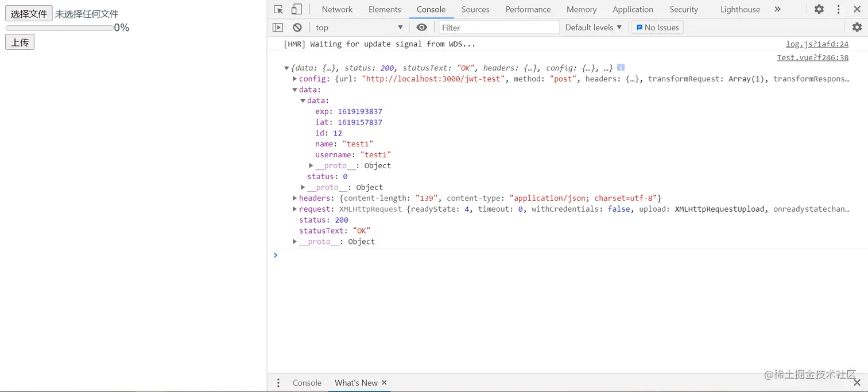Open the Default levels dropdown
This screenshot has width=868, height=392.
[593, 28]
